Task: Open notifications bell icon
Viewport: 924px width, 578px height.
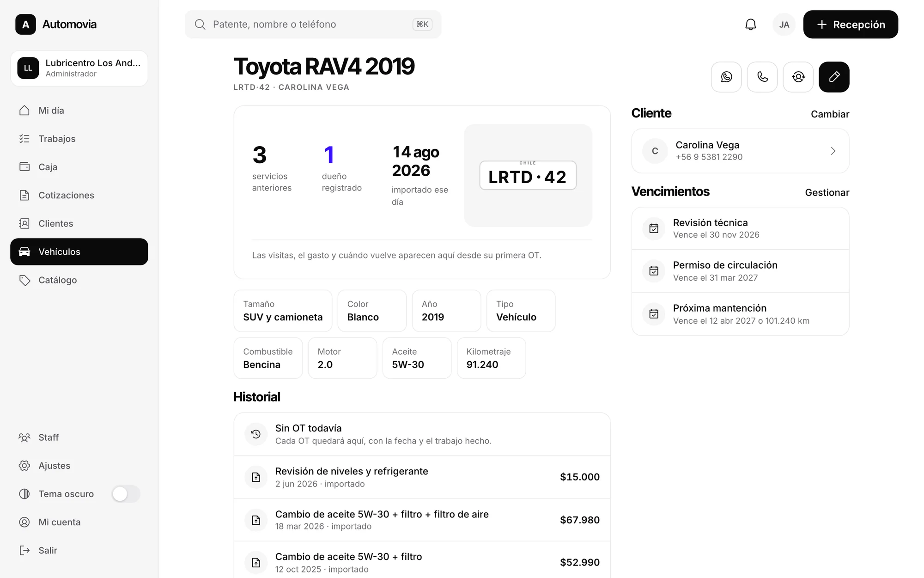Action: click(751, 25)
